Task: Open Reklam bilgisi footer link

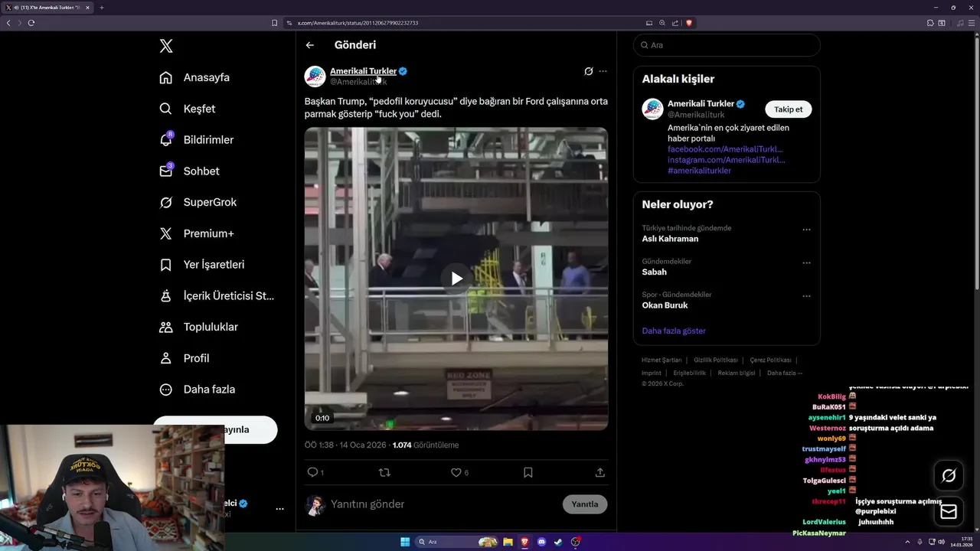Action: 737,373
